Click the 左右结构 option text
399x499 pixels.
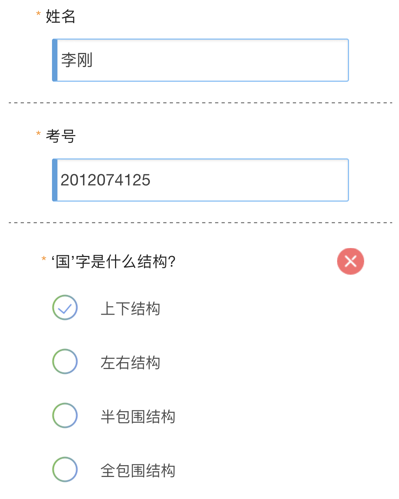(130, 362)
